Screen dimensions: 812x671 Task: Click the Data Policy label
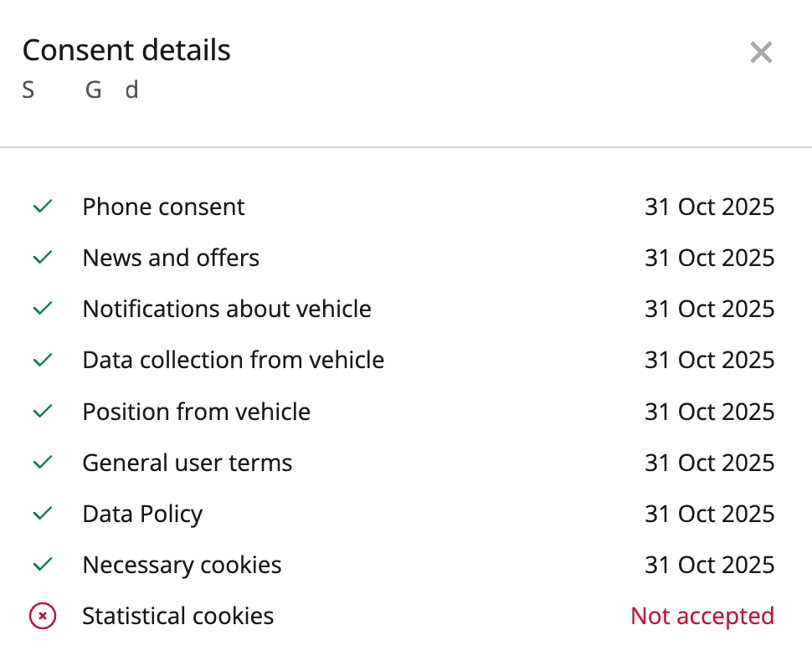pos(142,514)
